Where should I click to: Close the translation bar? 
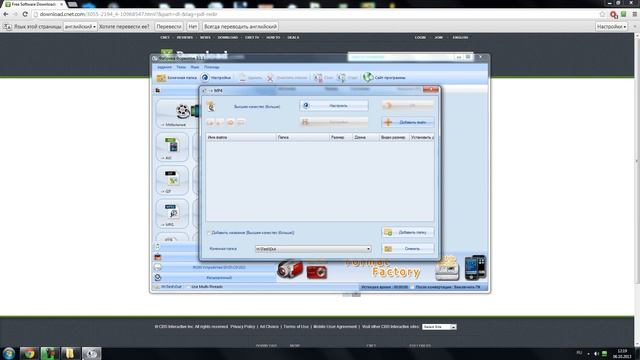(635, 27)
